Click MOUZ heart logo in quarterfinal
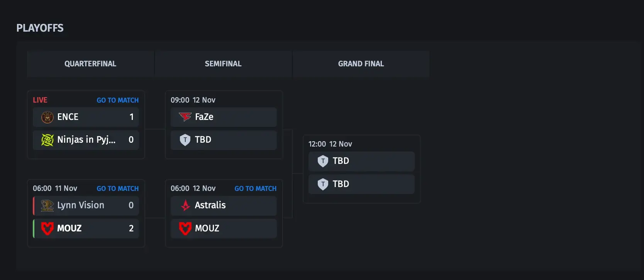The image size is (644, 280). coord(47,228)
